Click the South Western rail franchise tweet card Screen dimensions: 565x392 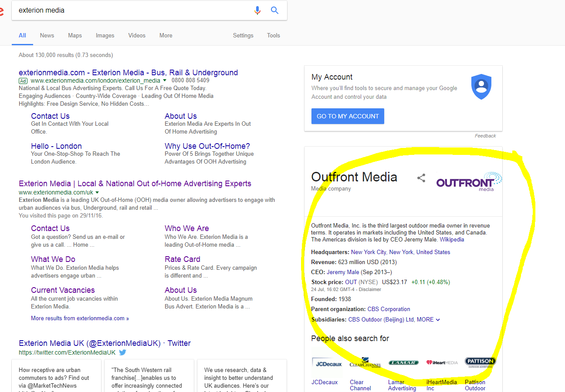(x=149, y=375)
